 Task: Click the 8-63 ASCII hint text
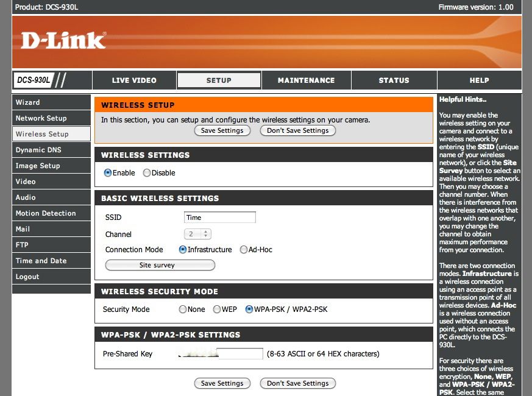tap(323, 353)
